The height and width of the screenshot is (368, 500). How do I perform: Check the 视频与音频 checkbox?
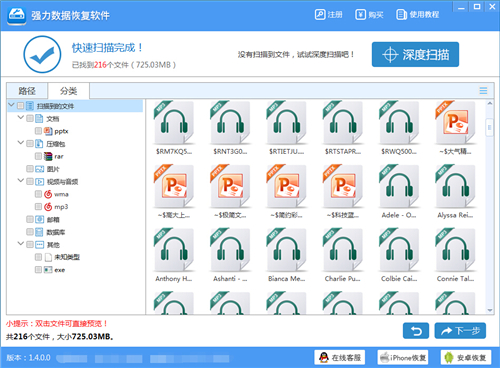coord(30,182)
